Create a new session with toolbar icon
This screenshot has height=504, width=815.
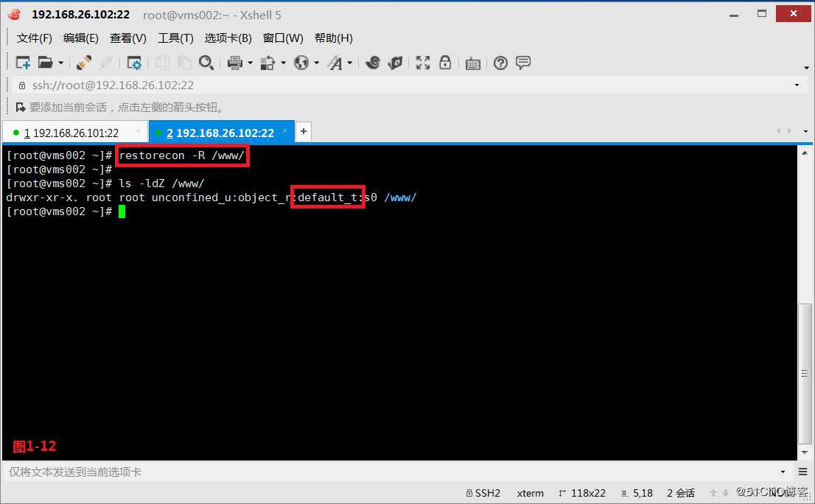23,63
